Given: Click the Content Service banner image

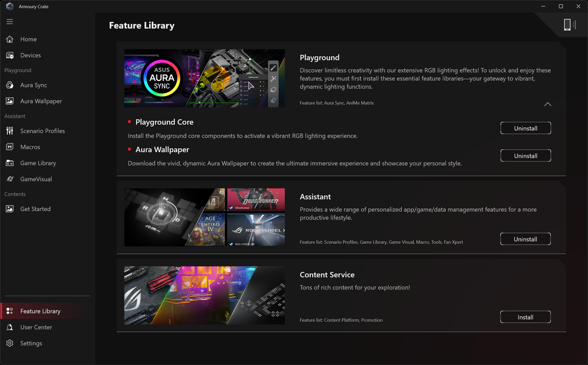Looking at the screenshot, I should tap(204, 295).
